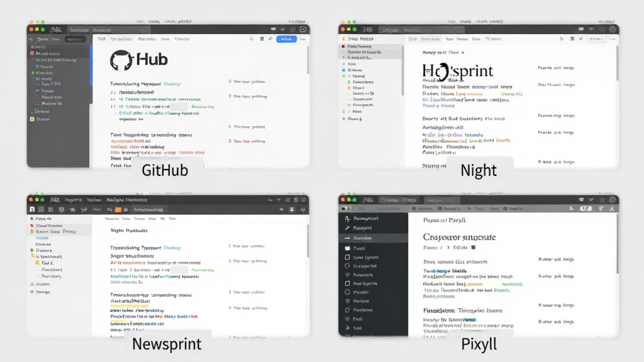
Task: Click the Octocat logo in GitHub window
Action: point(121,60)
